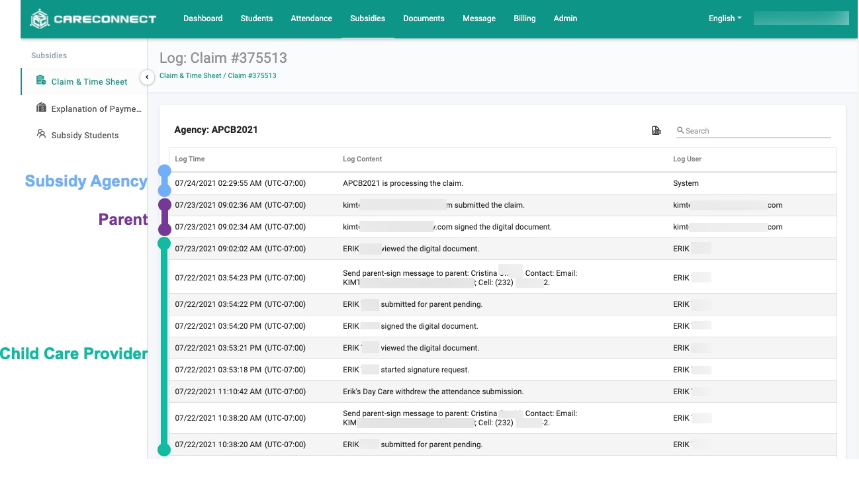Image resolution: width=859 pixels, height=504 pixels.
Task: Select the Subsidies nav item
Action: 367,19
